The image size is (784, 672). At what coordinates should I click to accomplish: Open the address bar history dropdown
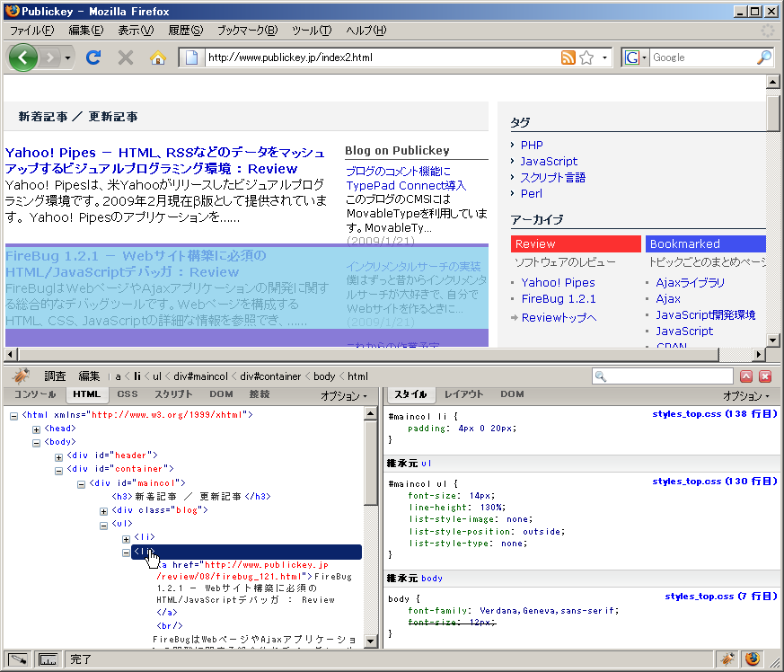[604, 57]
